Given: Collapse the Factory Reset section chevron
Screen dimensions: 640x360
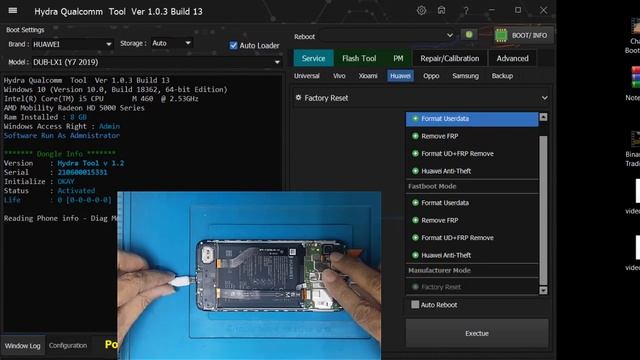Looking at the screenshot, I should (x=544, y=98).
